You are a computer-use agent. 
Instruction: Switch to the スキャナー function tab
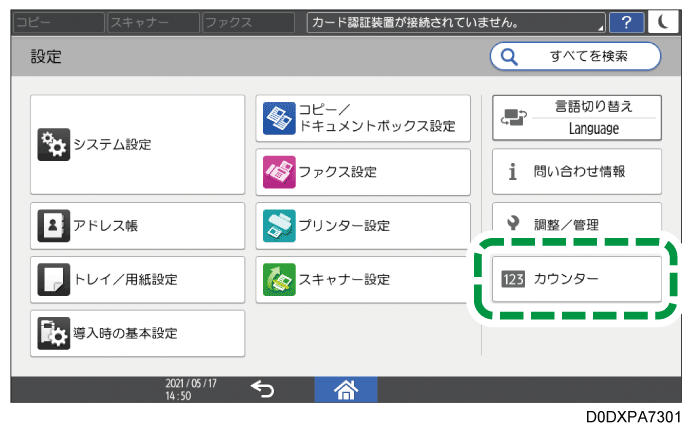point(153,22)
